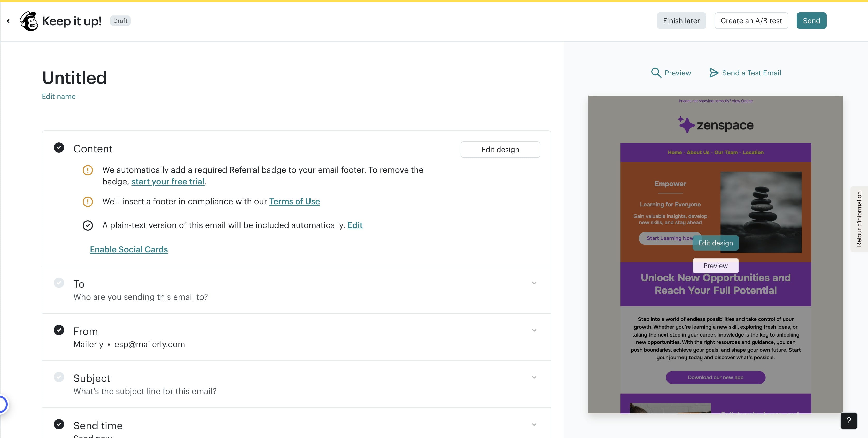Click the Mailchimp Freddie logo
The image size is (868, 438).
point(29,21)
